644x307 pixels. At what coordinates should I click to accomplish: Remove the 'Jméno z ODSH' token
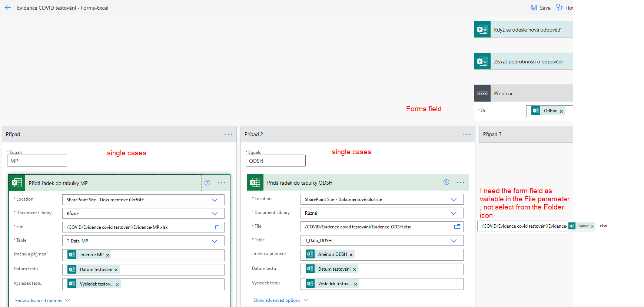[x=351, y=255]
